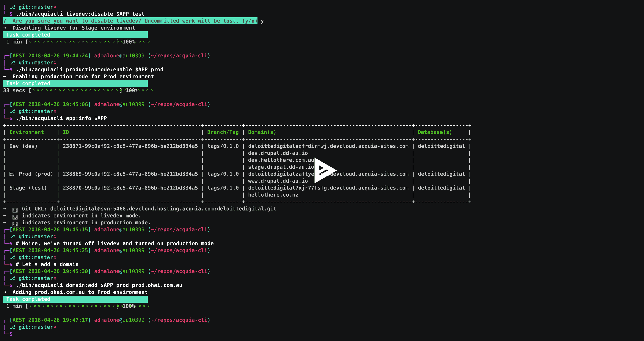
Task: Click the dev.hellothere.com.au domain
Action: (x=281, y=160)
